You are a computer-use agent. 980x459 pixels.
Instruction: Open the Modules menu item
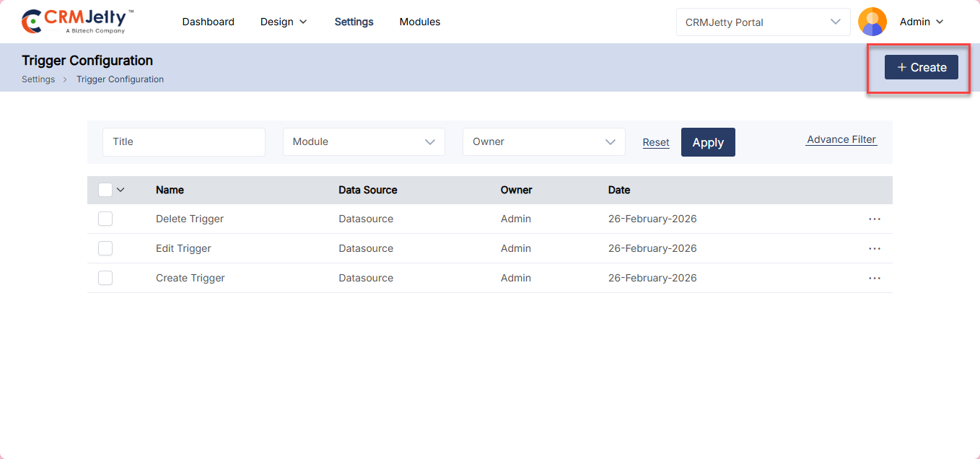[419, 22]
